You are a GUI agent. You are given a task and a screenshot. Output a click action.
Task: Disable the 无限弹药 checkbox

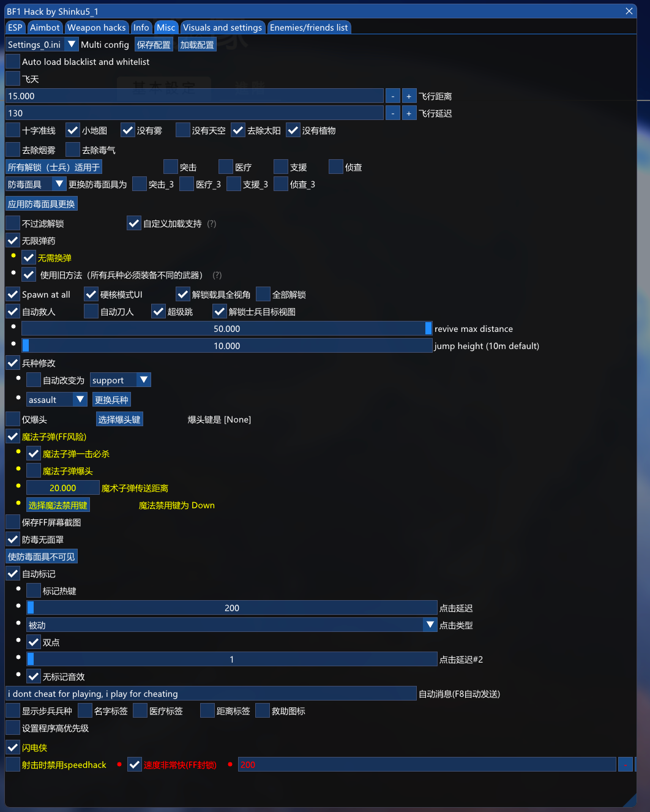pos(13,241)
